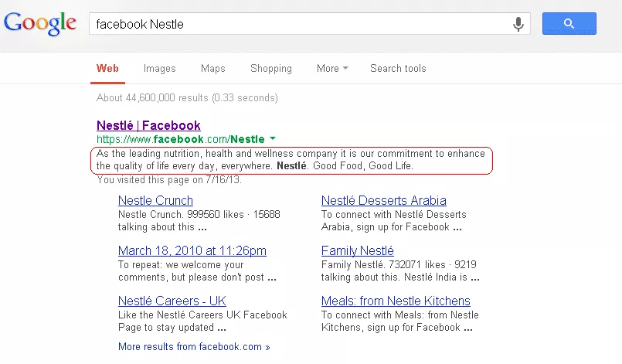Viewport: 622px width, 364px height.
Task: Click the Google logo
Action: click(39, 23)
